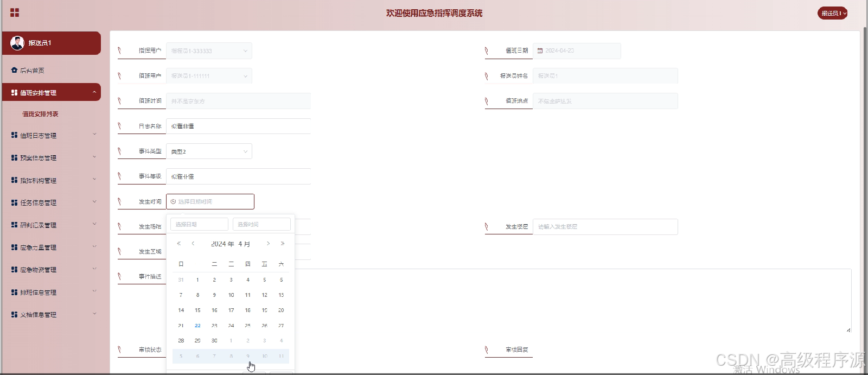Screen dimensions: 868x375
Task: Click the 发生时间 date-time field
Action: click(x=210, y=201)
